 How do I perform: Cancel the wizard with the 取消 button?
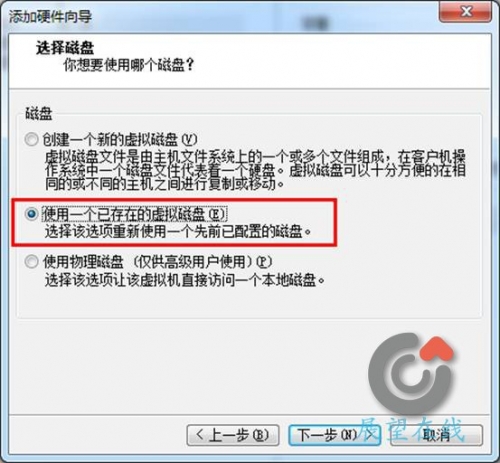click(436, 435)
